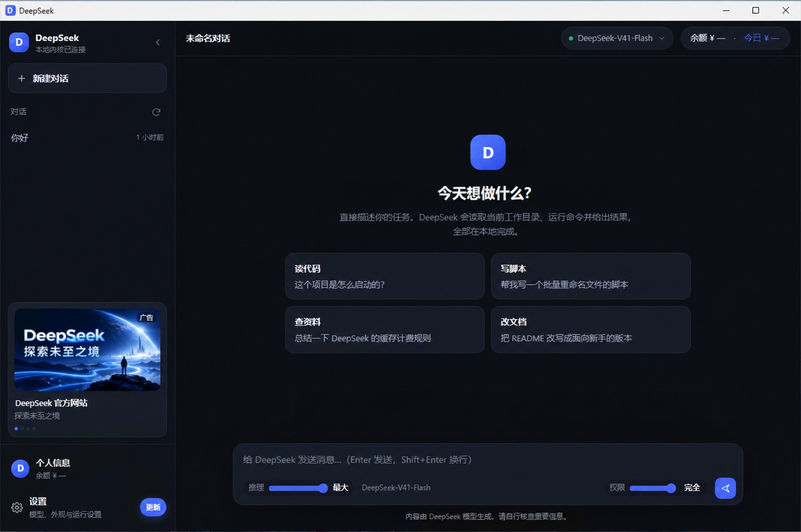Click the refresh conversations icon
The width and height of the screenshot is (801, 532).
(x=156, y=112)
